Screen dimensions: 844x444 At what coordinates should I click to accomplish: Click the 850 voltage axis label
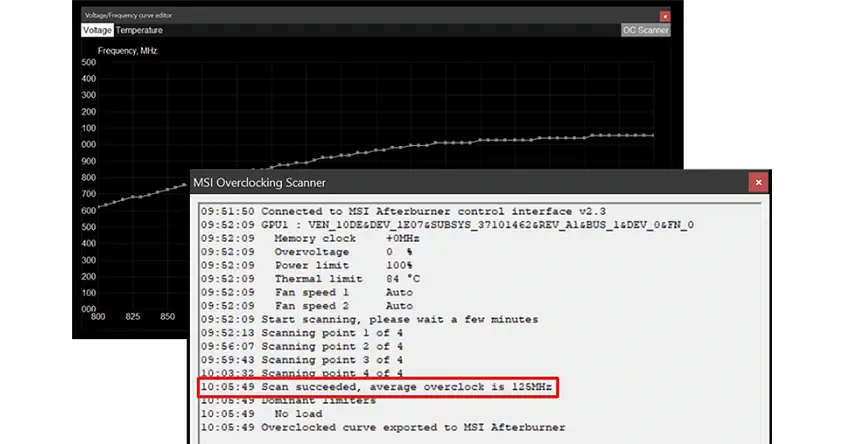point(167,316)
